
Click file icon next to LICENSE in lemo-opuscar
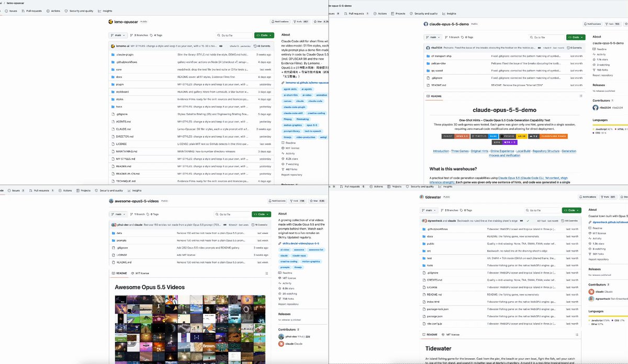coord(113,144)
